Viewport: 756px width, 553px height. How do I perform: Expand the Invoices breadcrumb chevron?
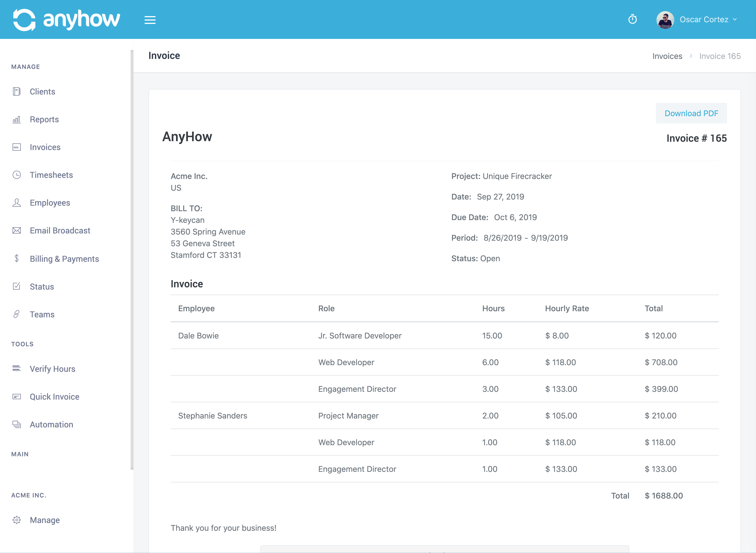click(x=691, y=56)
